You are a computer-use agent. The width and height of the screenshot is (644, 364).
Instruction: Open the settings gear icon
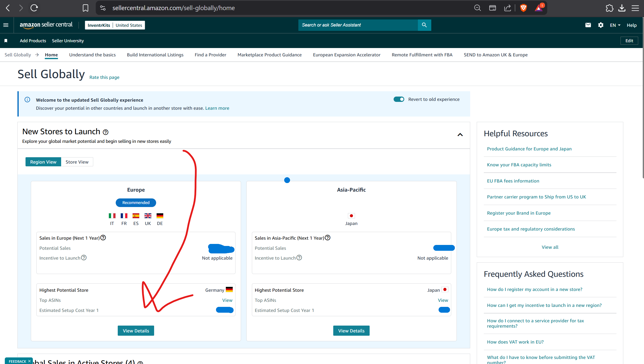tap(601, 25)
